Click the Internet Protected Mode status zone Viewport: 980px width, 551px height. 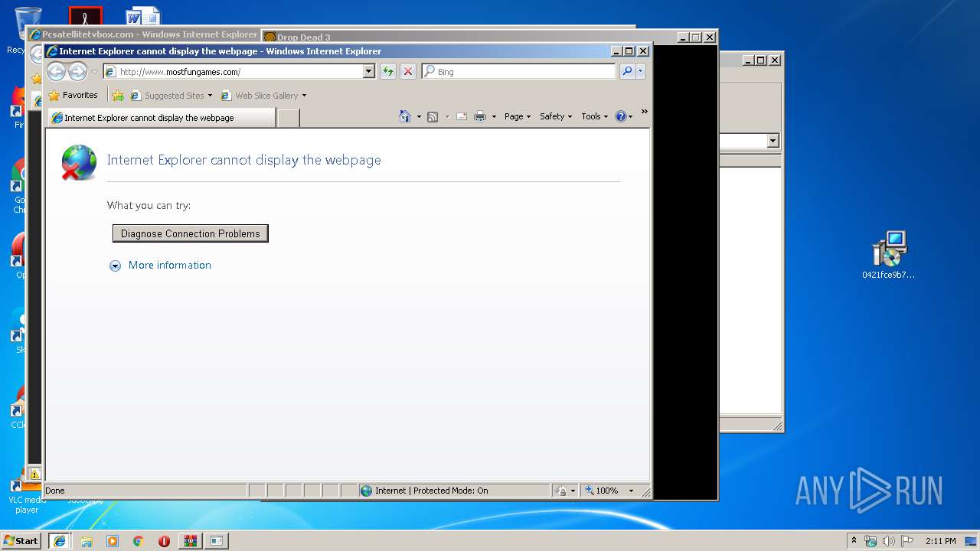[x=454, y=491]
